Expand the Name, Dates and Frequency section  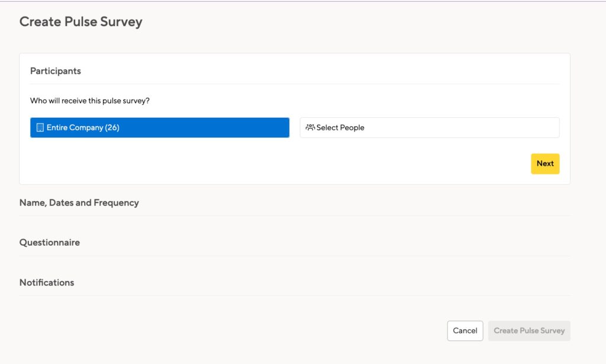pyautogui.click(x=79, y=203)
